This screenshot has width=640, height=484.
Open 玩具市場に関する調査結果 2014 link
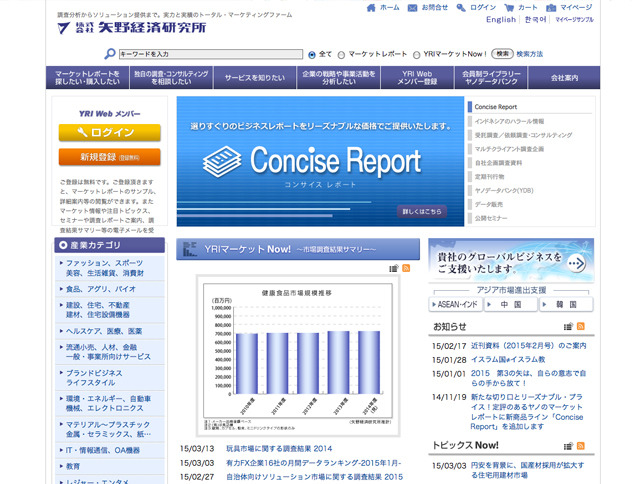click(x=279, y=448)
